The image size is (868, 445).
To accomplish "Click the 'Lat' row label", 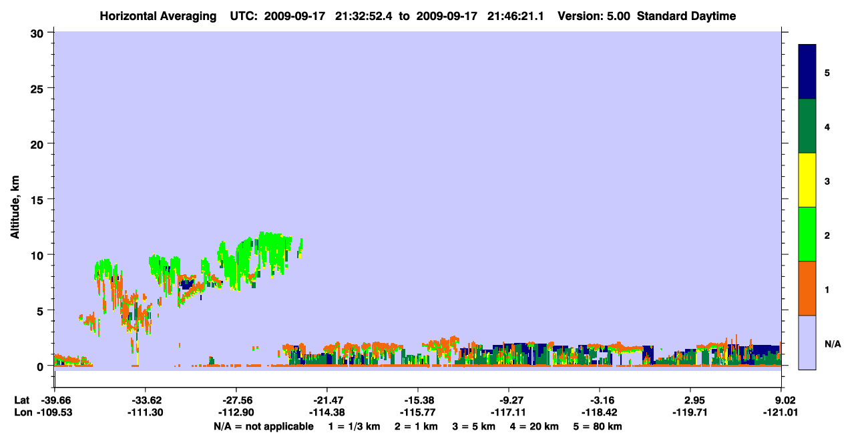I will (x=22, y=400).
